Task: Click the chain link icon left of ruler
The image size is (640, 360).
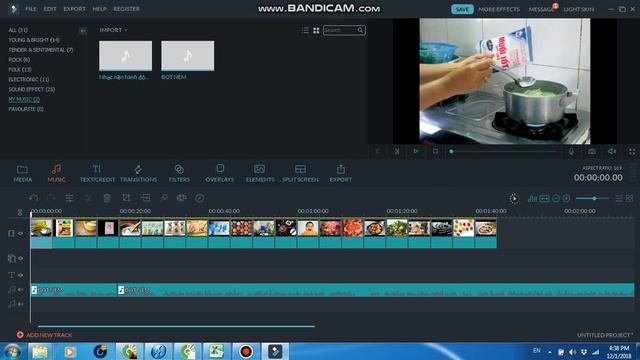Action: (20, 212)
